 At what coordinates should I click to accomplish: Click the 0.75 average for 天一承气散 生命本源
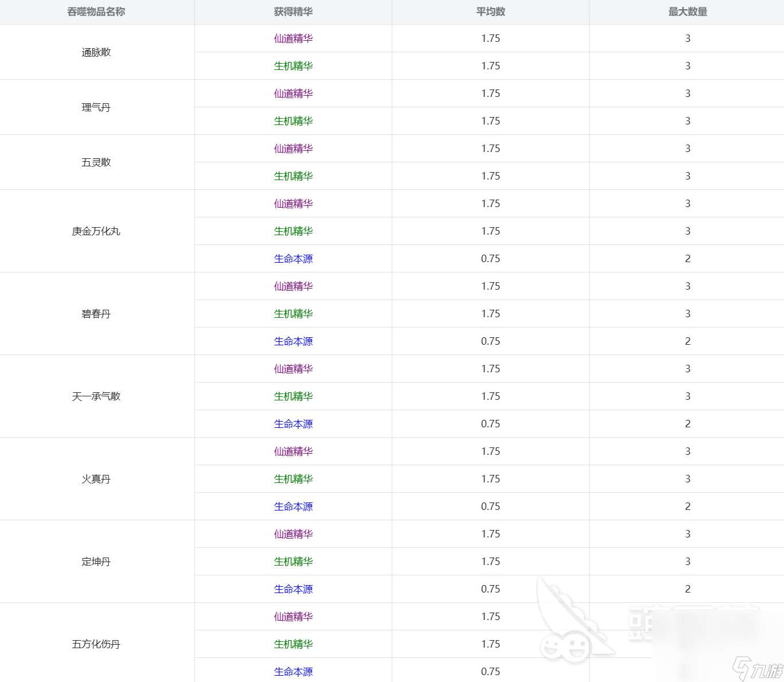pyautogui.click(x=490, y=424)
